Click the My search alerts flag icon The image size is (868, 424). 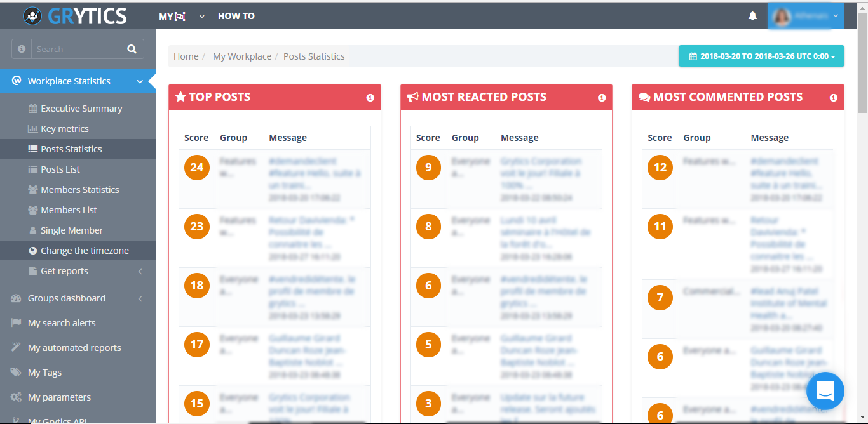[x=16, y=323]
